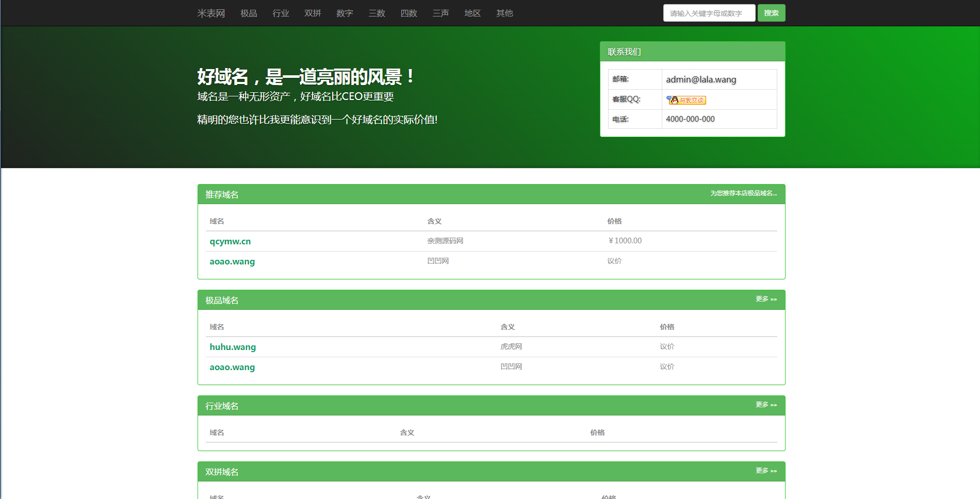
Task: Open the 三数 nav item
Action: (377, 13)
